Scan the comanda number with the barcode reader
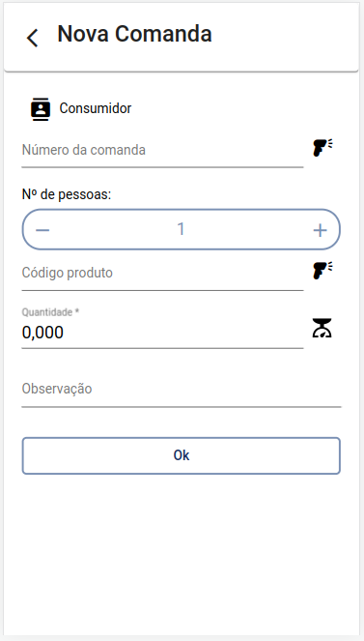Viewport: 364px width, 641px height. [322, 148]
